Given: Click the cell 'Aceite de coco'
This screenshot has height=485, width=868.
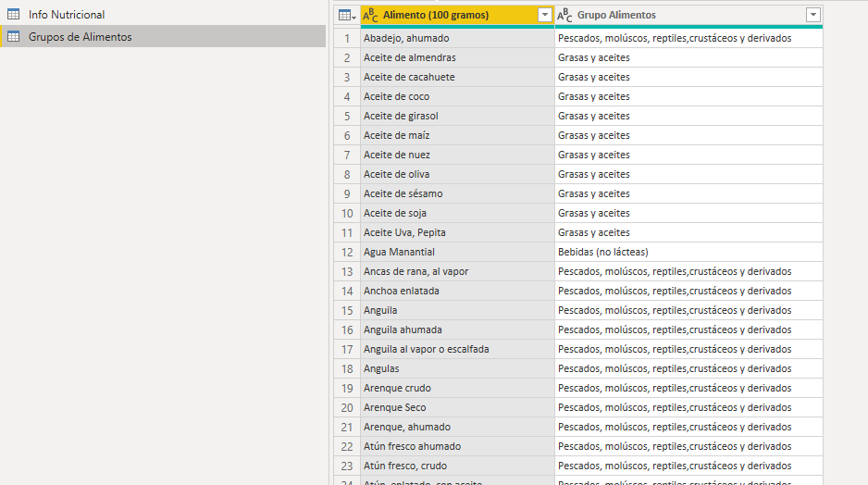Looking at the screenshot, I should coord(457,96).
